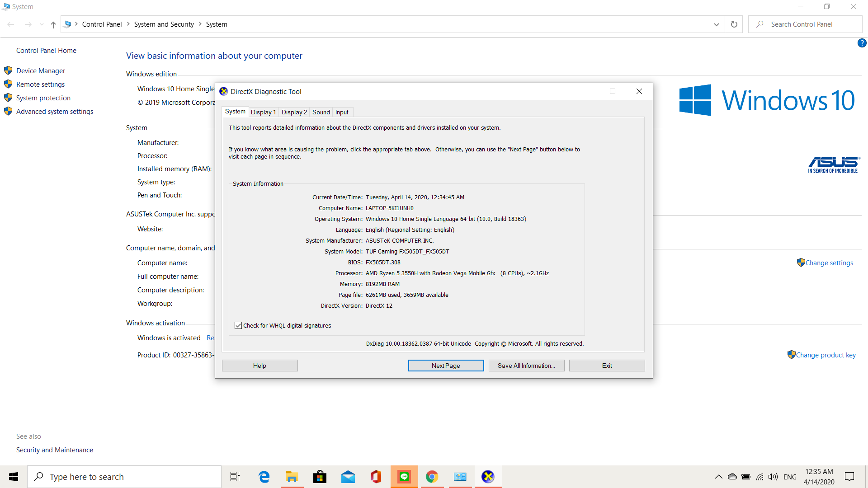The image size is (868, 488).
Task: Click the forward navigation arrow
Action: coord(28,24)
